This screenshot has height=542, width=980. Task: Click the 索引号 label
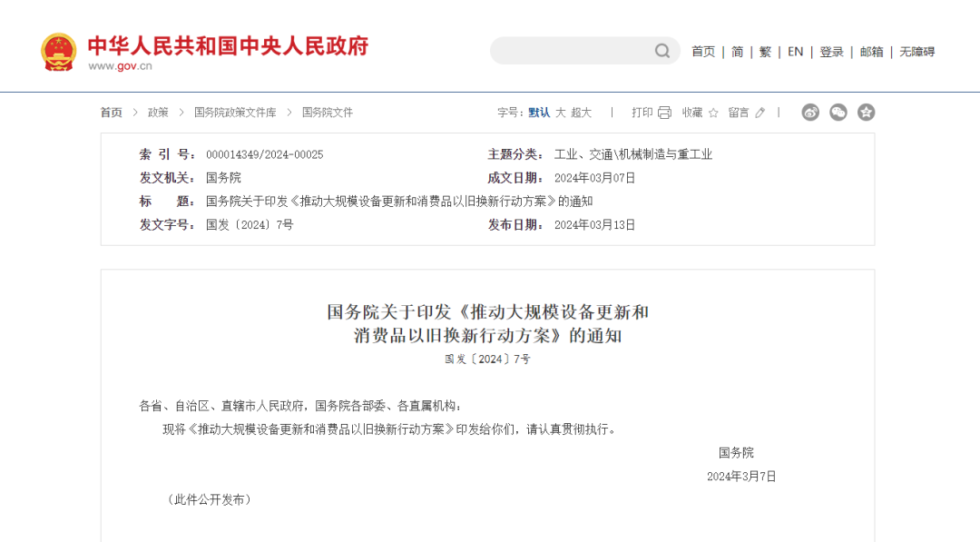coord(168,154)
